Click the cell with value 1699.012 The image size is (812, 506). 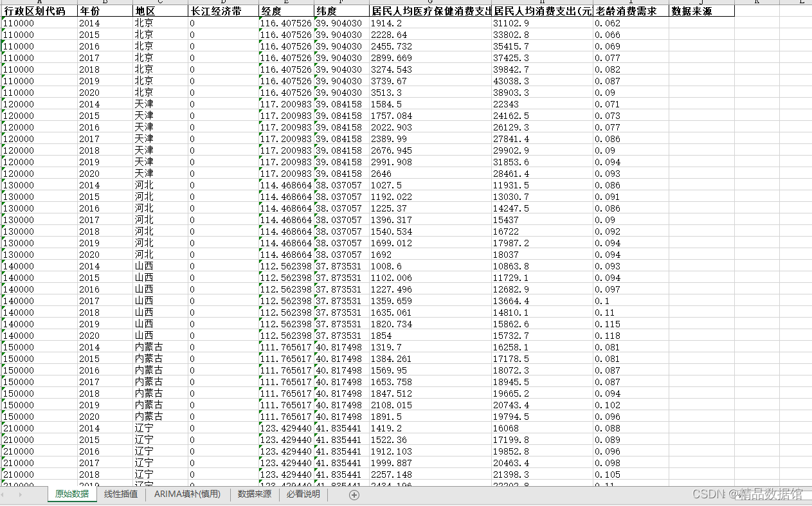click(430, 243)
